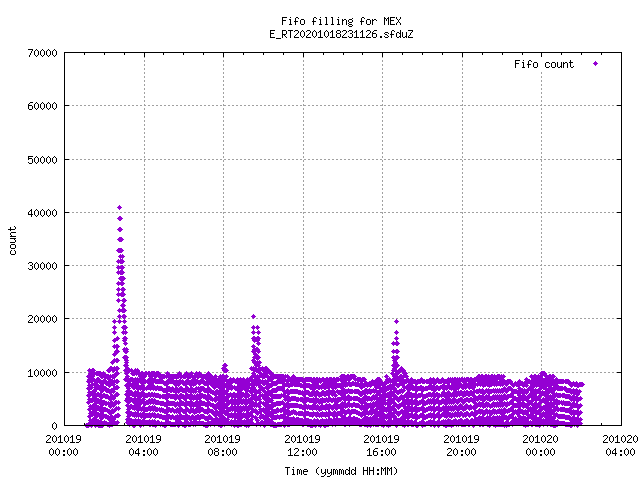Click the purple diamond legend marker
The height and width of the screenshot is (480, 640).
click(596, 64)
